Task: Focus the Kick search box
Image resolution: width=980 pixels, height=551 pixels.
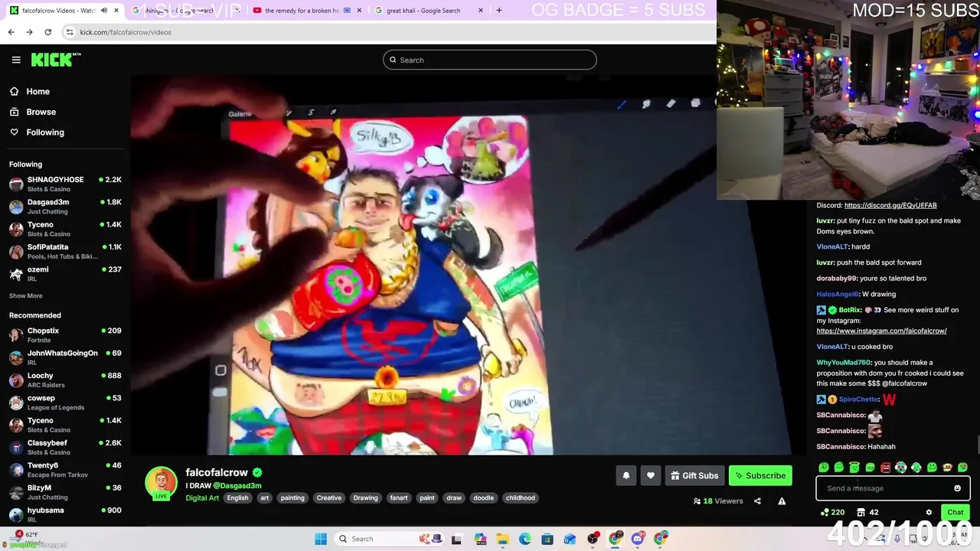Action: (490, 60)
